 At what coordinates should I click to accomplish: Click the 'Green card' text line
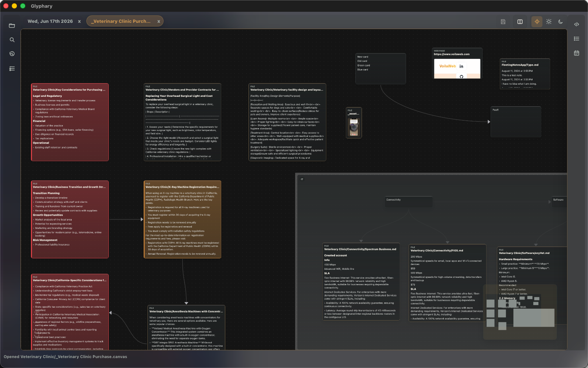(363, 66)
